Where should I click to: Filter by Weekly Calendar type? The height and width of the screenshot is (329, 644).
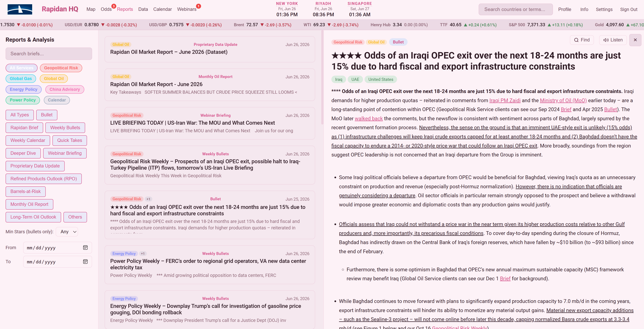pos(28,140)
